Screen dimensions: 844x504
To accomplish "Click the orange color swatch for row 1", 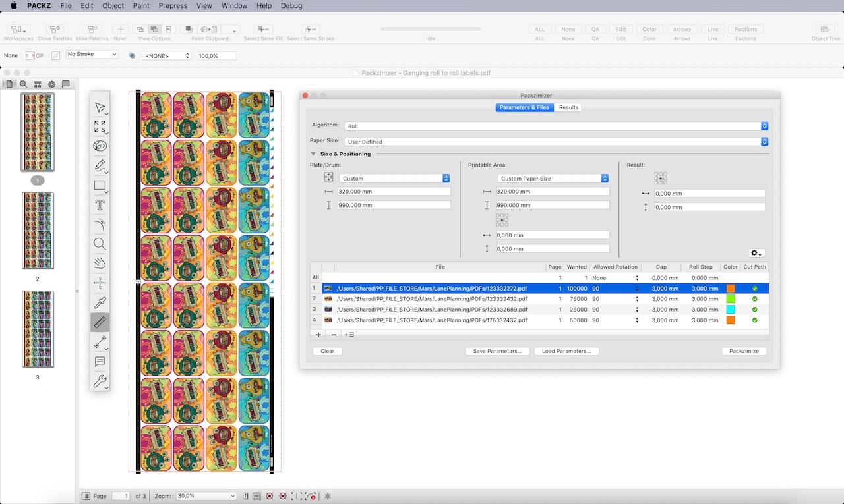I will click(x=730, y=288).
